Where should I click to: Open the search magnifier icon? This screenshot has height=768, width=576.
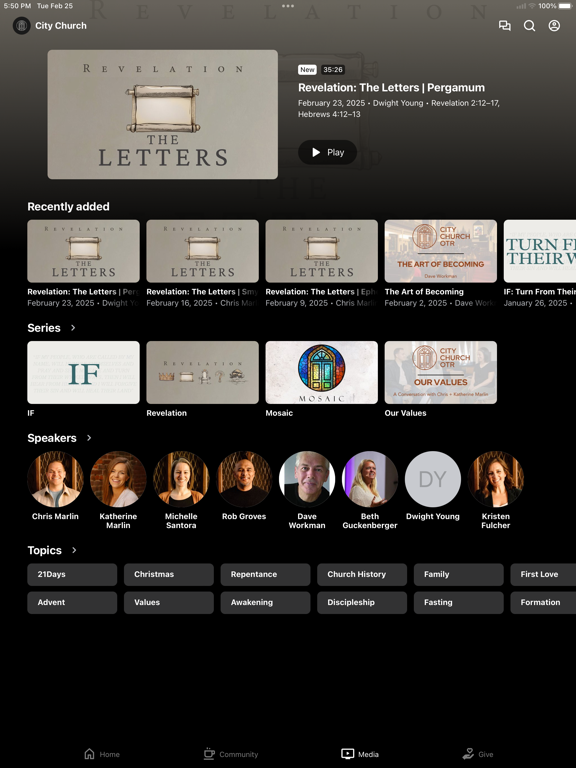coord(529,25)
